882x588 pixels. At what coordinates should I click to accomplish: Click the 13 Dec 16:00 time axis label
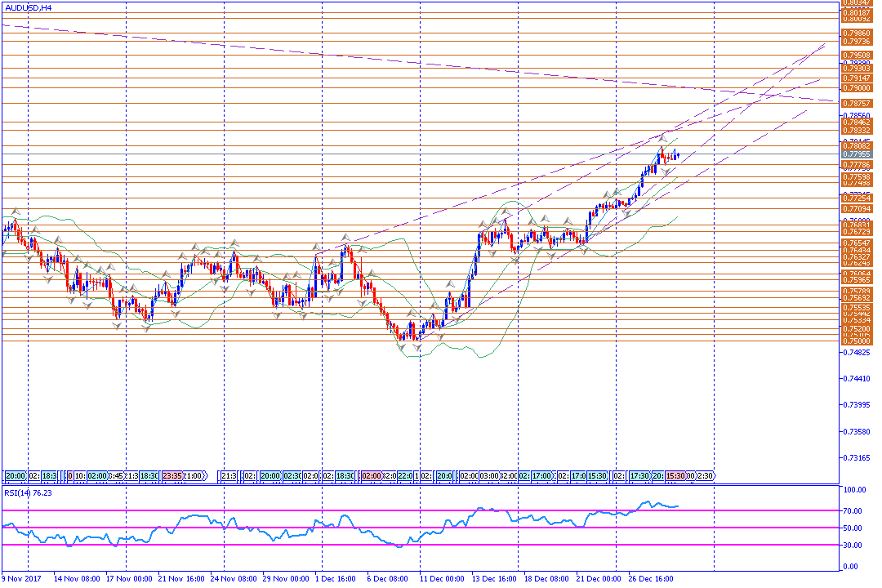tap(494, 578)
